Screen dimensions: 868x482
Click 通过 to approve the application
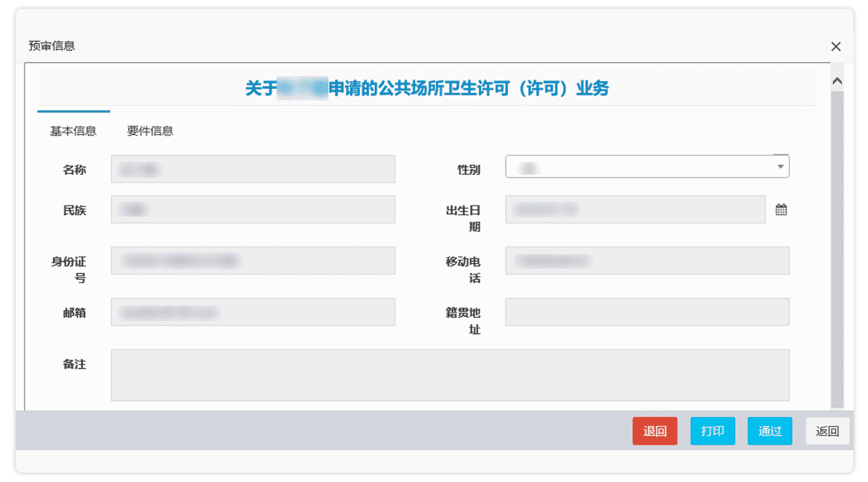point(770,431)
